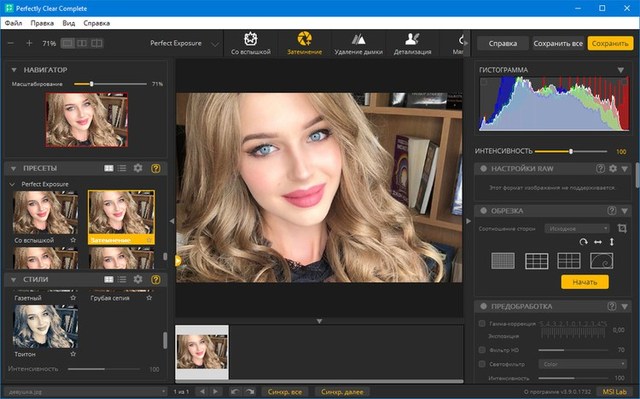Open the Соотношение сторон dropdown
Viewport: 640px width, 399px height.
[577, 228]
